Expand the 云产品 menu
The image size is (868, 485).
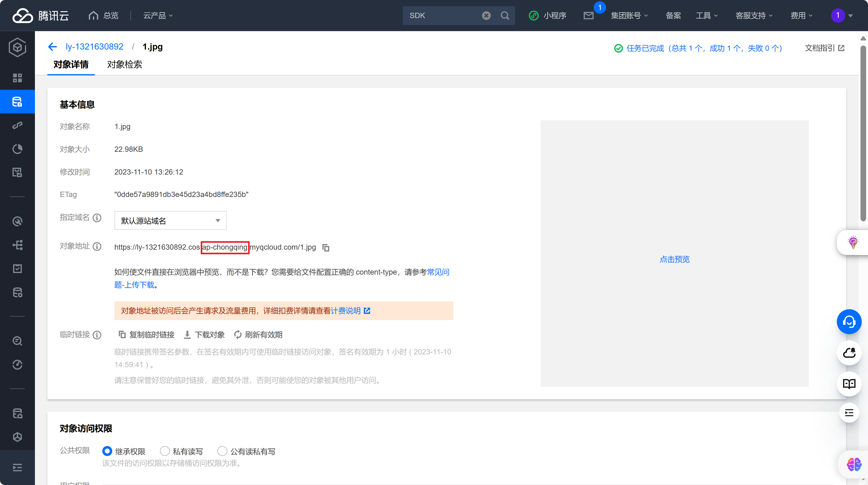pyautogui.click(x=158, y=16)
